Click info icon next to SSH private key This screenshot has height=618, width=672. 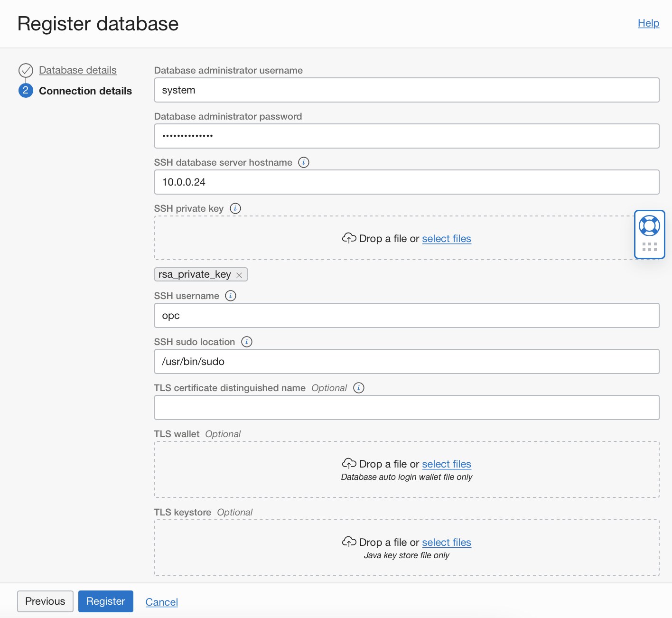click(x=235, y=208)
